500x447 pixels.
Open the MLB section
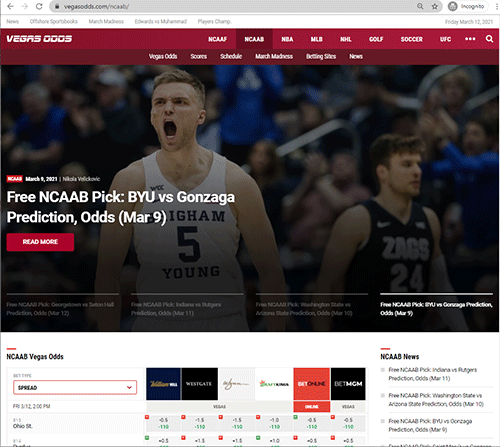tap(316, 39)
